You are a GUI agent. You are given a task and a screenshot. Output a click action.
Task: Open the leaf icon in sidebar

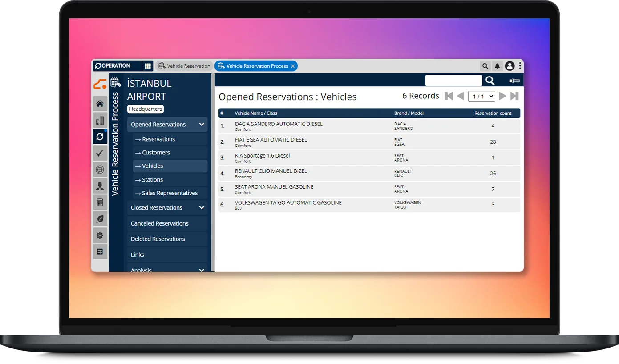click(100, 219)
